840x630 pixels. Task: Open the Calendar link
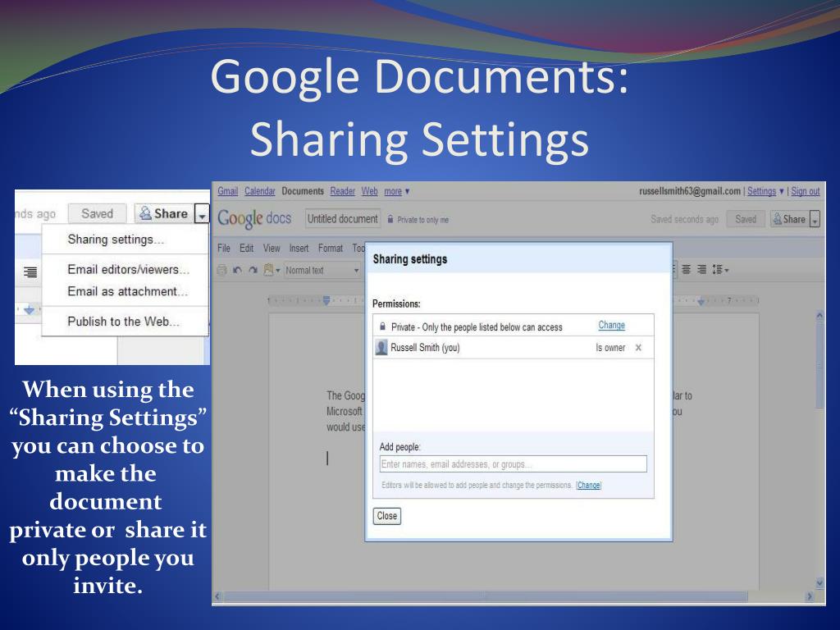259,191
